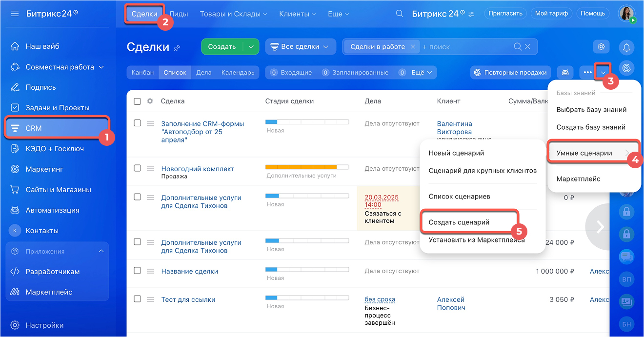Viewport: 644px width, 337px height.
Task: Click the round percent icon under the bell
Action: point(626,68)
